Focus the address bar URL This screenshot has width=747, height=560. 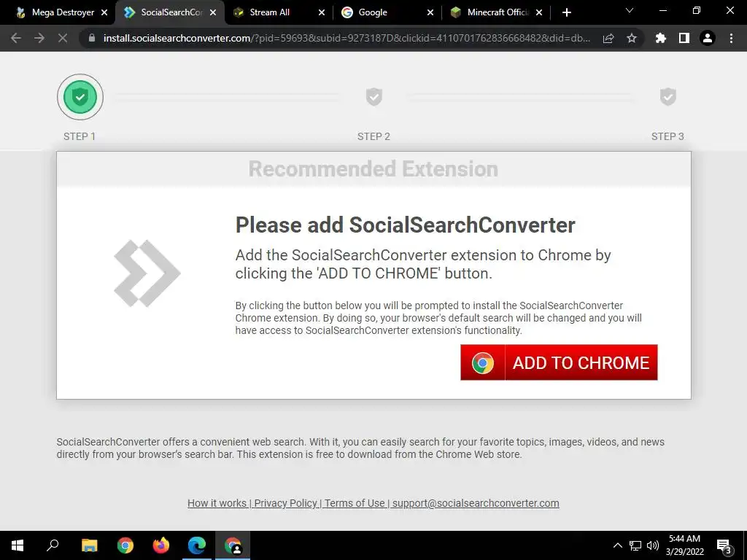point(347,38)
